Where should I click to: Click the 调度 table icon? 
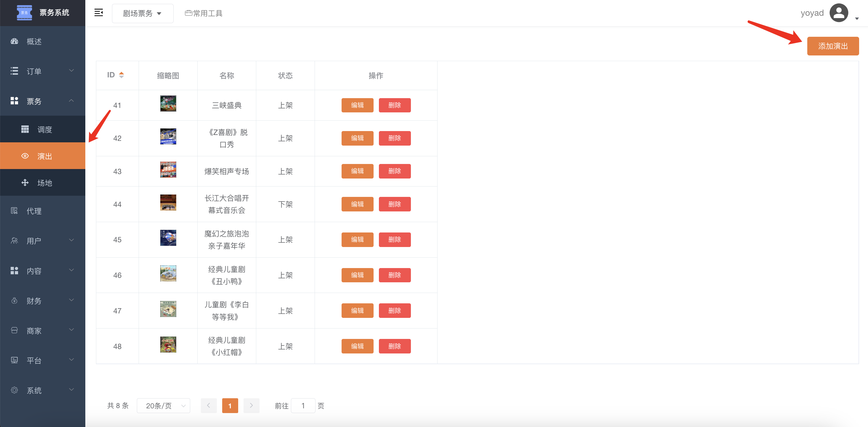tap(25, 129)
